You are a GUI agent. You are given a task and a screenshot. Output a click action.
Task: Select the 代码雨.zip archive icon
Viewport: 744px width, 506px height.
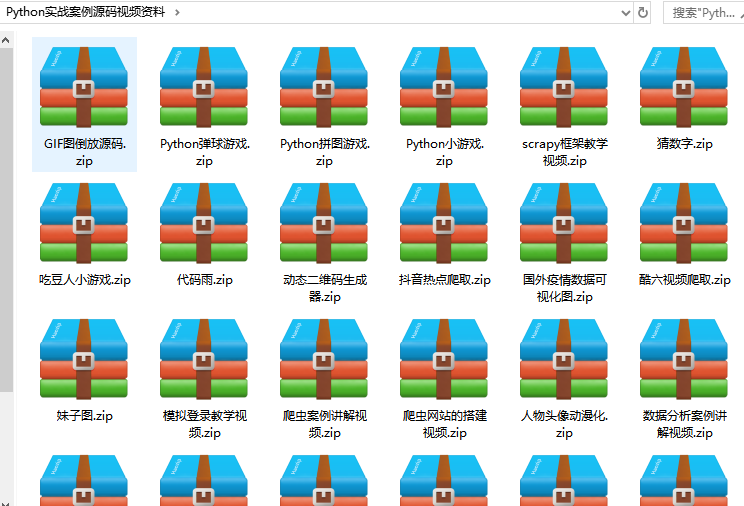[204, 223]
